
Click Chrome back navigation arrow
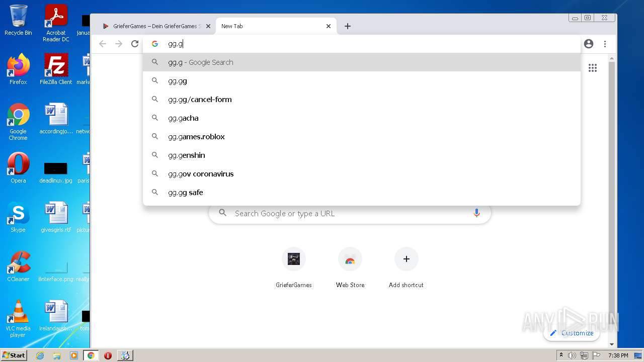[103, 44]
